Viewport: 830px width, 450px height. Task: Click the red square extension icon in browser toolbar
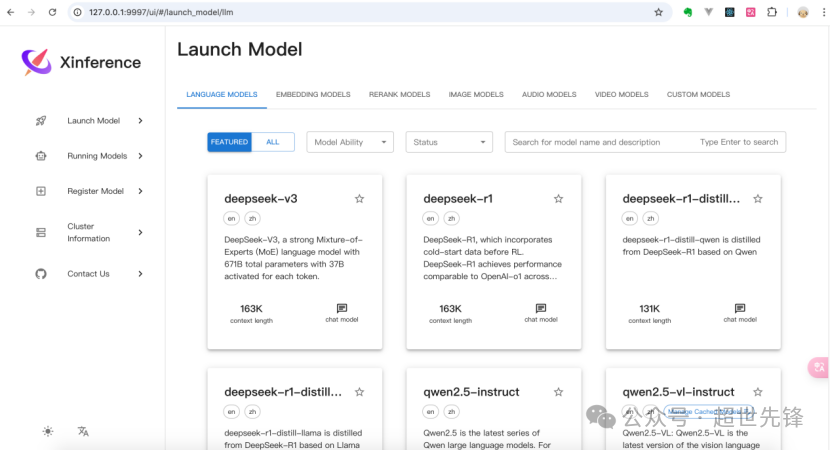coord(751,12)
